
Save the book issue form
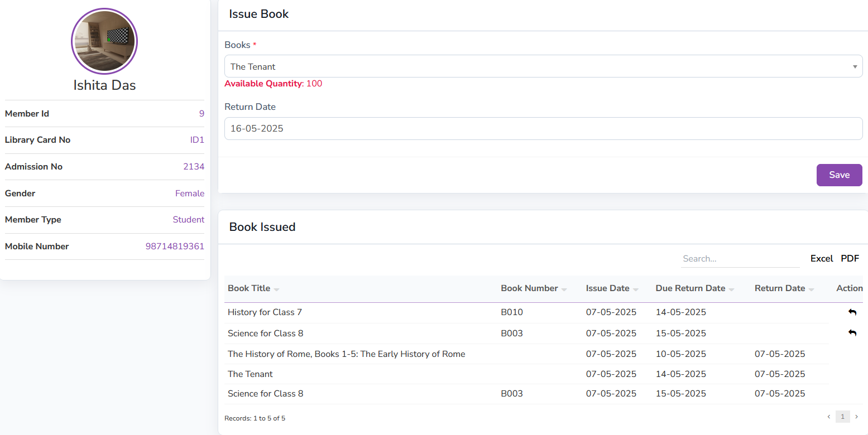[x=839, y=175]
